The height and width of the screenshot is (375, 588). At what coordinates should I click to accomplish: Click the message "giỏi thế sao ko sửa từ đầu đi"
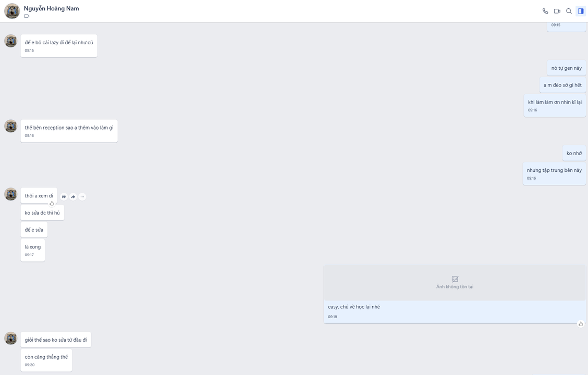tap(56, 340)
